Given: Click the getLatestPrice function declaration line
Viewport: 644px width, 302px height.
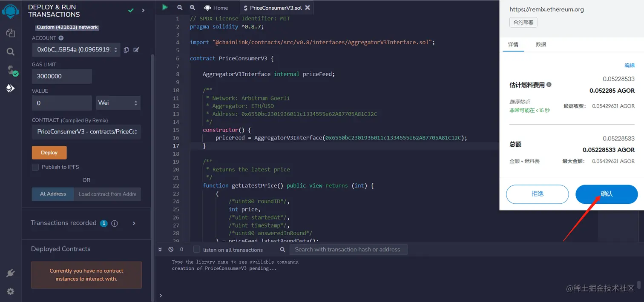Looking at the screenshot, I should (x=288, y=186).
